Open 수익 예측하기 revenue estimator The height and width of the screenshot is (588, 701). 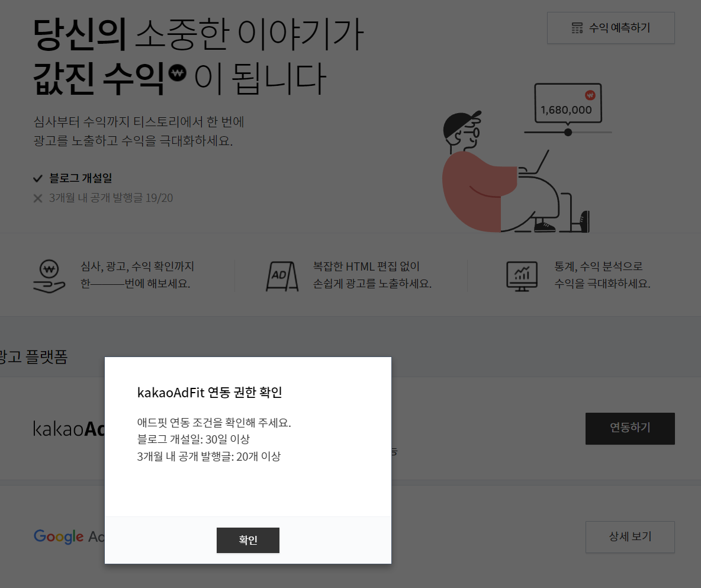610,28
